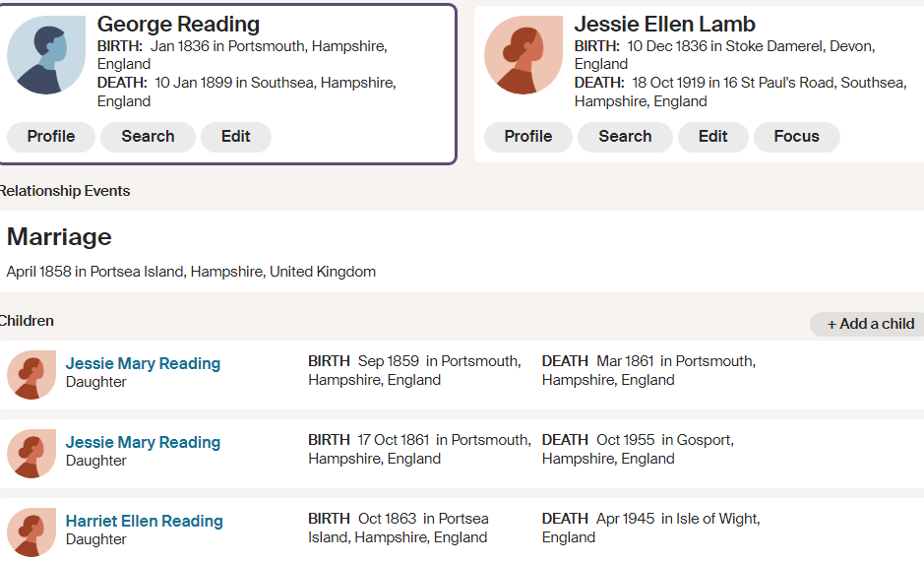Viewport: 924px width, 563px height.
Task: Select the Marriage relationship event
Action: point(59,237)
